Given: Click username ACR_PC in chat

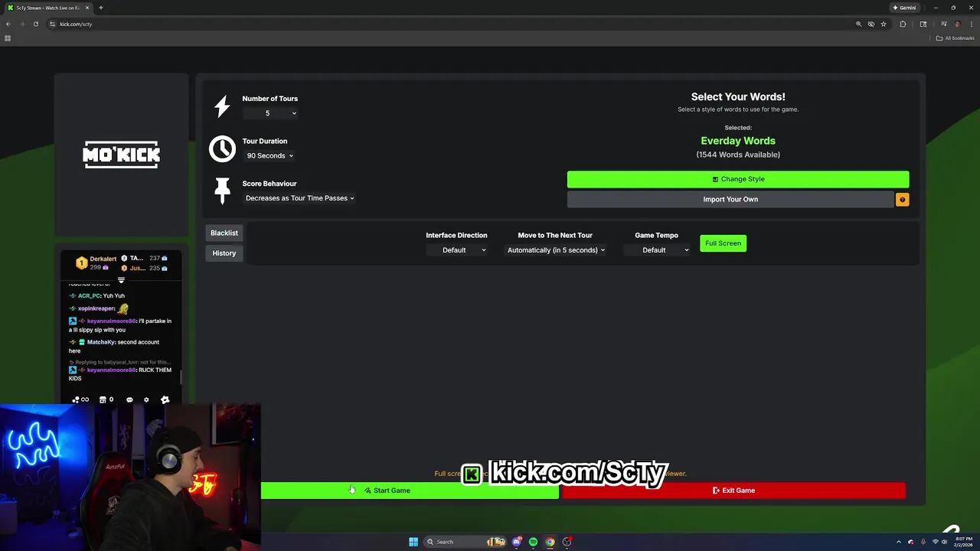Looking at the screenshot, I should pos(89,295).
